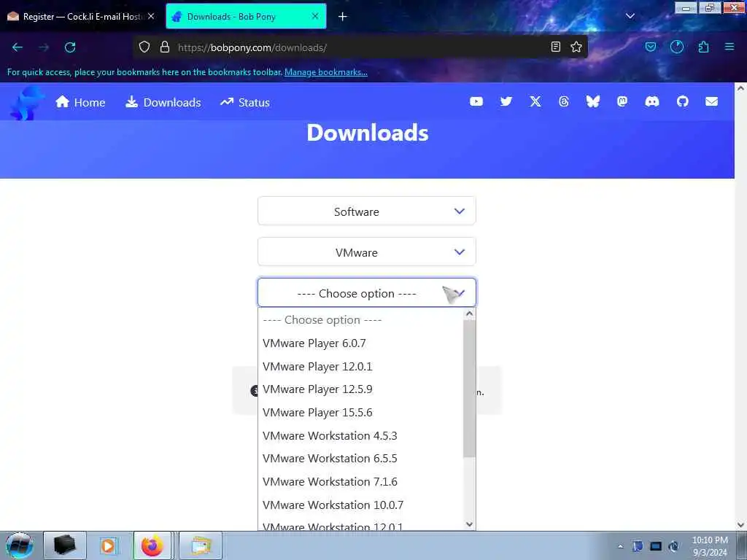This screenshot has width=747, height=560.
Task: Click the Bob Pony site logo
Action: (x=27, y=103)
